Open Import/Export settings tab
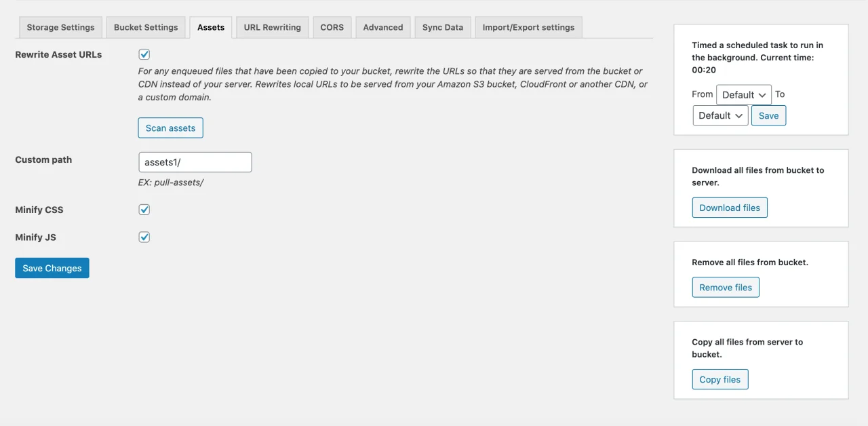 [528, 27]
